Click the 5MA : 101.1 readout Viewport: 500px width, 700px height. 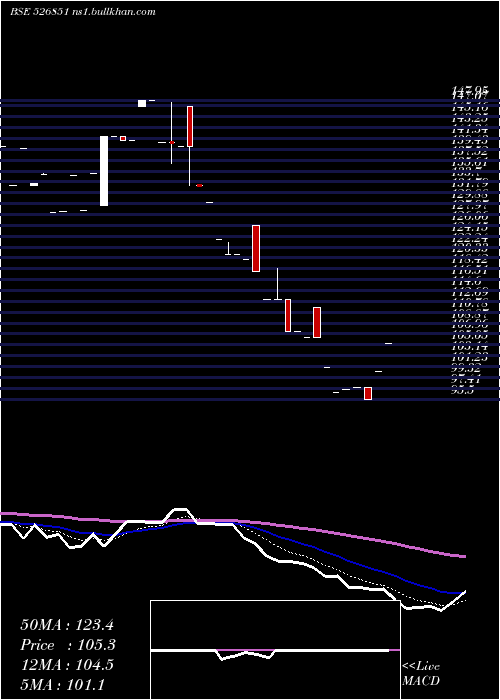[62, 684]
